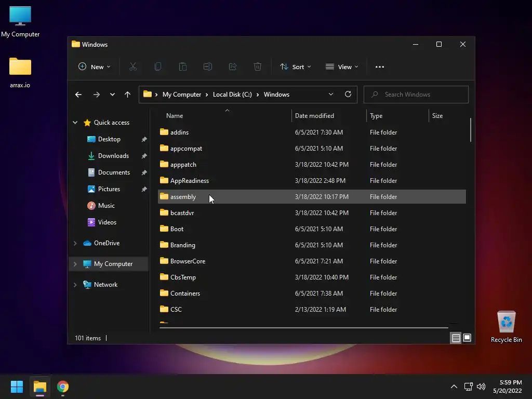Unpin Desktop from Quick access

144,139
